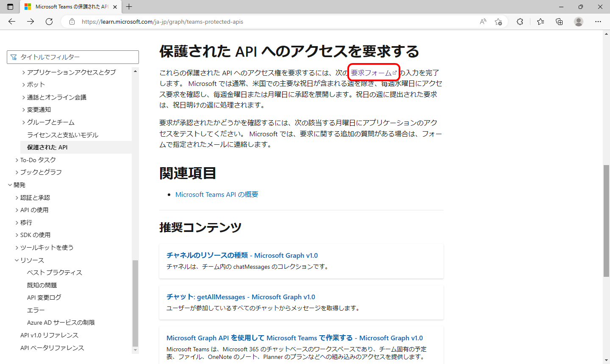Open the 既知の問題 page
The image size is (610, 364).
[42, 285]
